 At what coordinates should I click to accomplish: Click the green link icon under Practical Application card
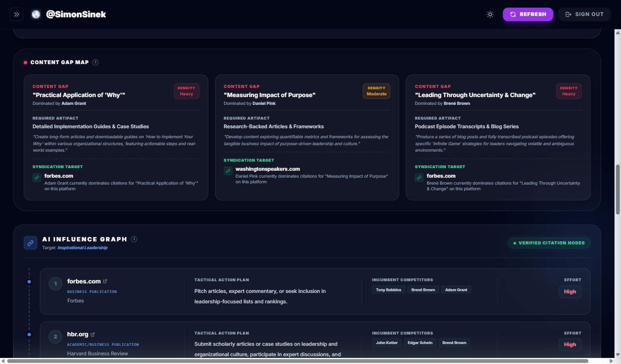[36, 178]
